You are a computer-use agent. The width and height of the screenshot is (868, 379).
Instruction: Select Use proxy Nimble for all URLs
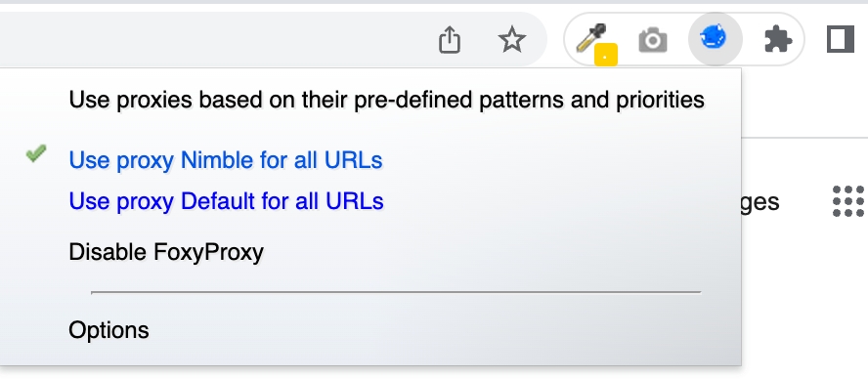225,160
